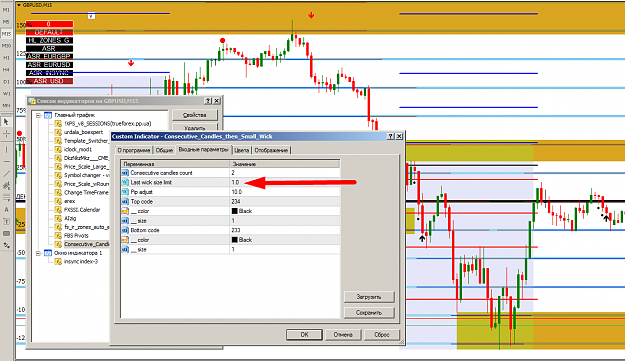625x361 pixels.
Task: Switch chart to H4 timeframe
Action: [6, 70]
